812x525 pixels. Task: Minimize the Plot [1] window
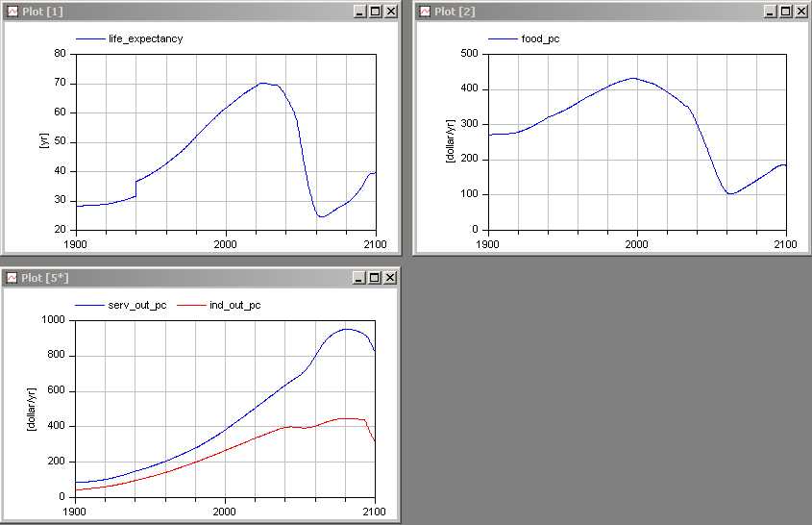point(360,12)
